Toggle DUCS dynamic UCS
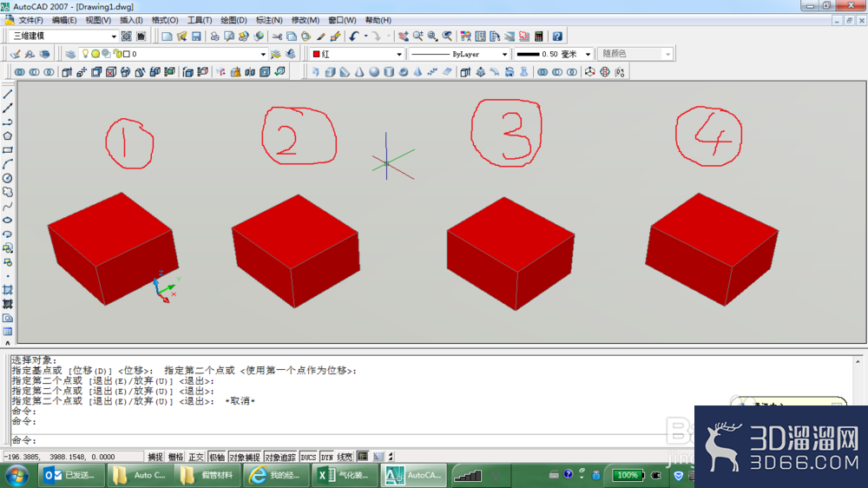 pos(308,457)
